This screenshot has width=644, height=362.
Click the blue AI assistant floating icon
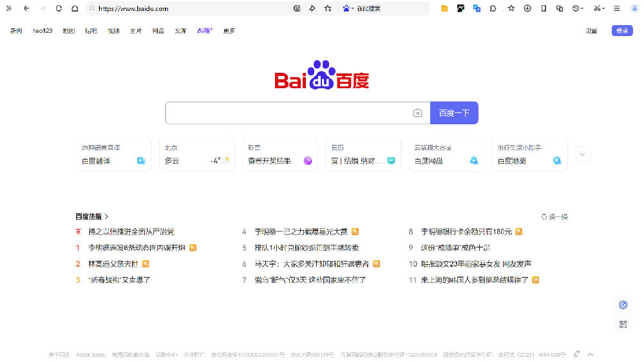pos(623,305)
